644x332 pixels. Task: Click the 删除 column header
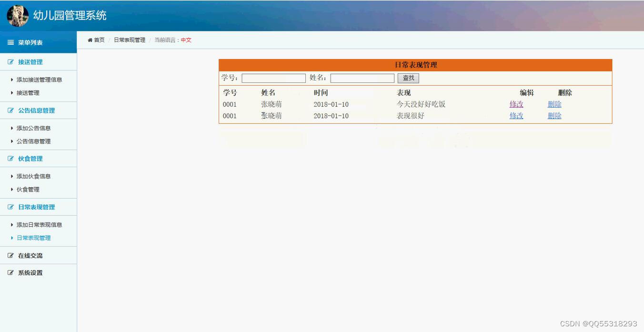pyautogui.click(x=565, y=93)
